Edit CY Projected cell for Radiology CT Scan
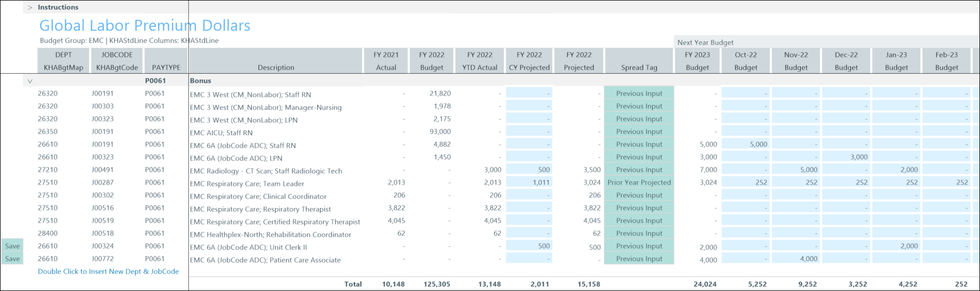This screenshot has width=980, height=291. click(529, 170)
